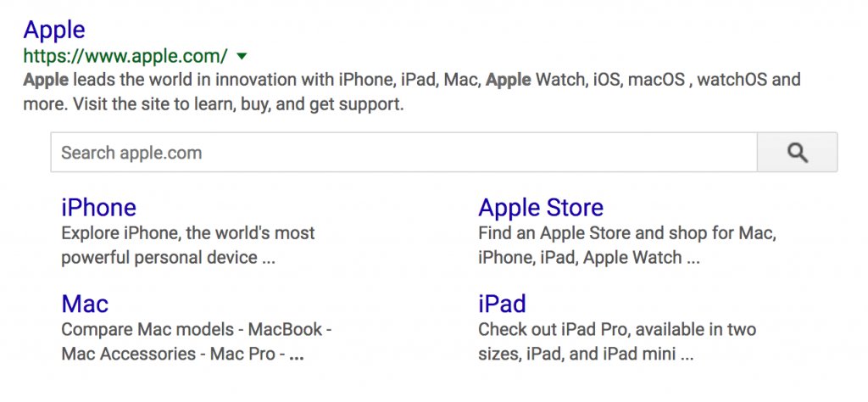Click the 'Compare Mac models' snippet text

(196, 329)
